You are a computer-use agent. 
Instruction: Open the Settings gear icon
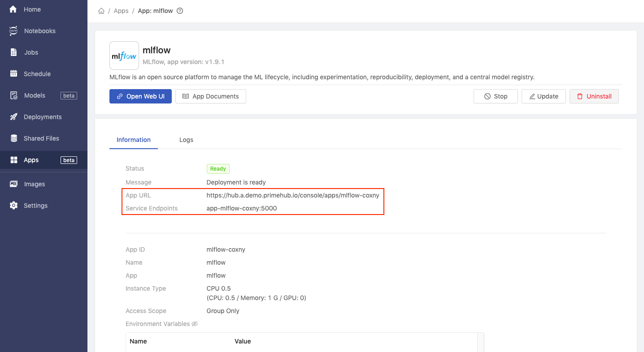point(13,206)
